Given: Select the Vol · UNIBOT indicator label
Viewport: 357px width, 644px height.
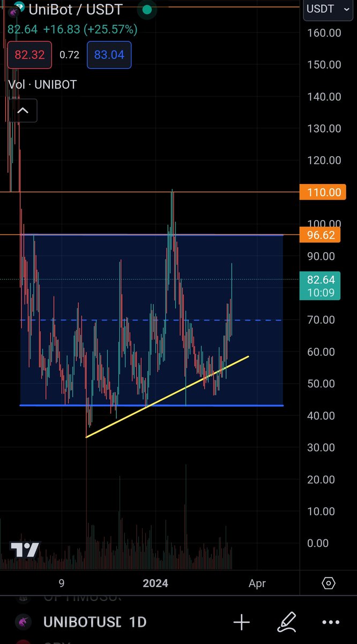Looking at the screenshot, I should tap(42, 85).
